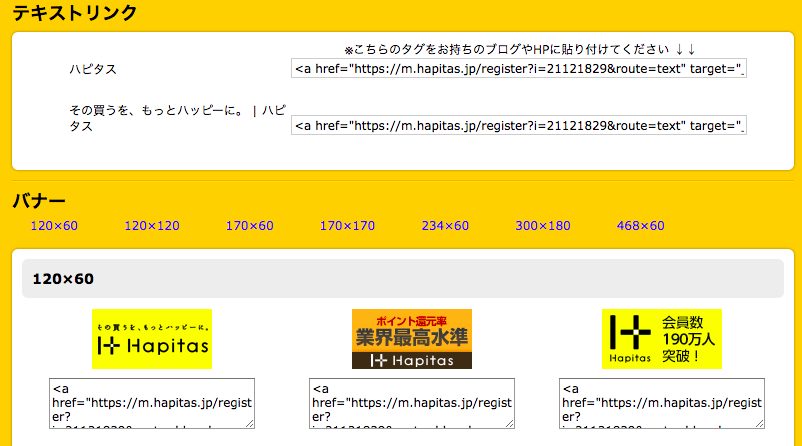Go to the 234×60 banner size link
Viewport: 802px width, 446px height.
click(445, 226)
